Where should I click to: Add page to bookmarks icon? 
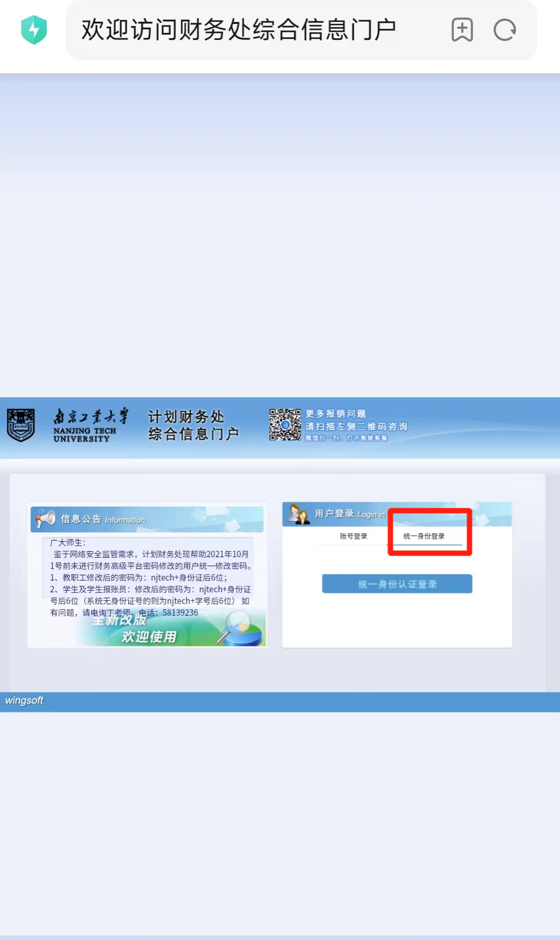pos(462,30)
